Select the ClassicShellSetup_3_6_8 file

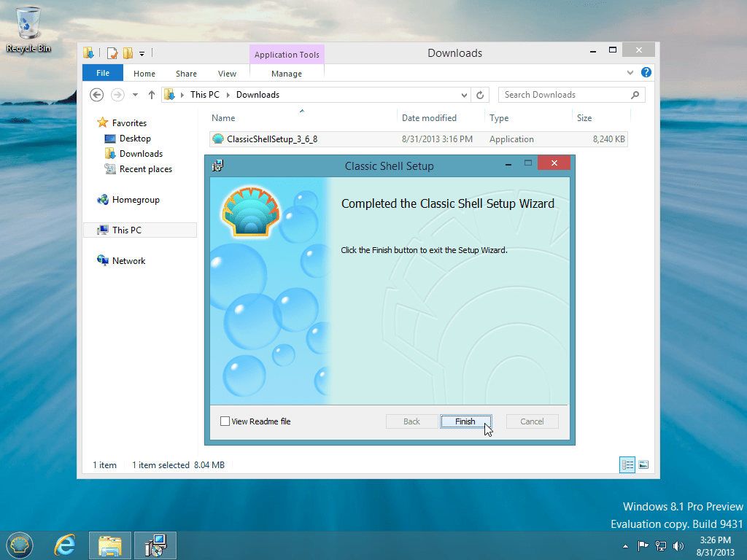418,139
